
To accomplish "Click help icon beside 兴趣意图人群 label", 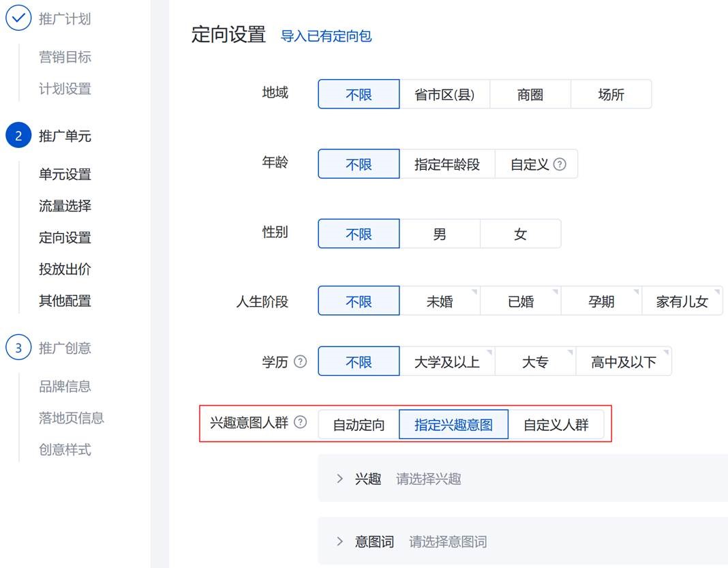I will (x=300, y=423).
